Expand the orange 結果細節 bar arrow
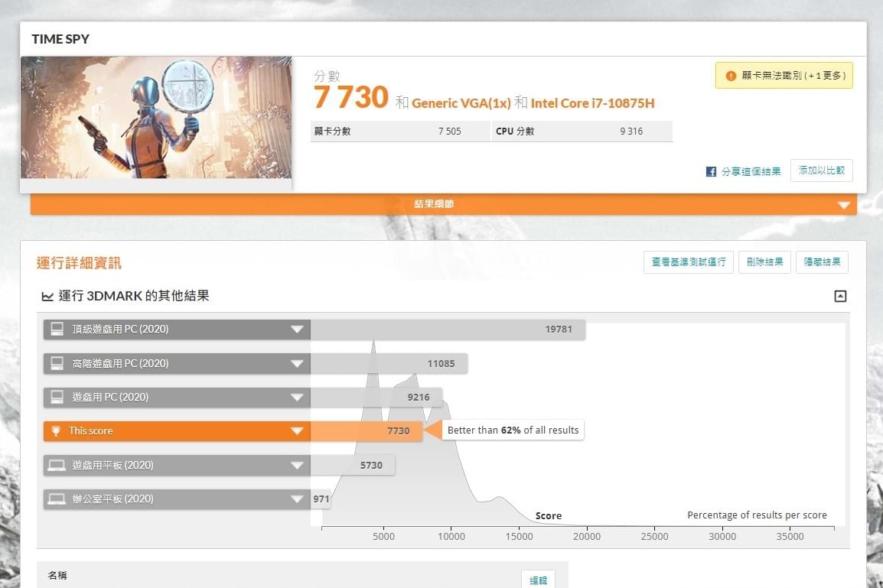This screenshot has height=588, width=883. 843,205
